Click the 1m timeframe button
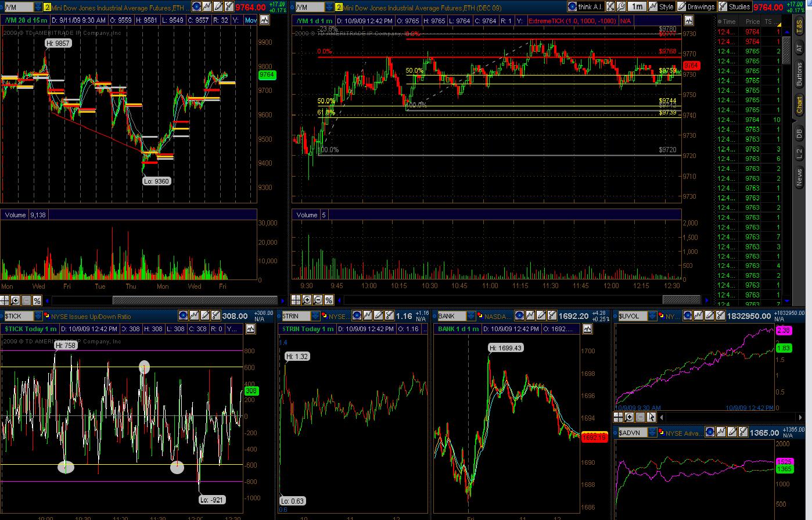812x520 pixels. pyautogui.click(x=637, y=6)
